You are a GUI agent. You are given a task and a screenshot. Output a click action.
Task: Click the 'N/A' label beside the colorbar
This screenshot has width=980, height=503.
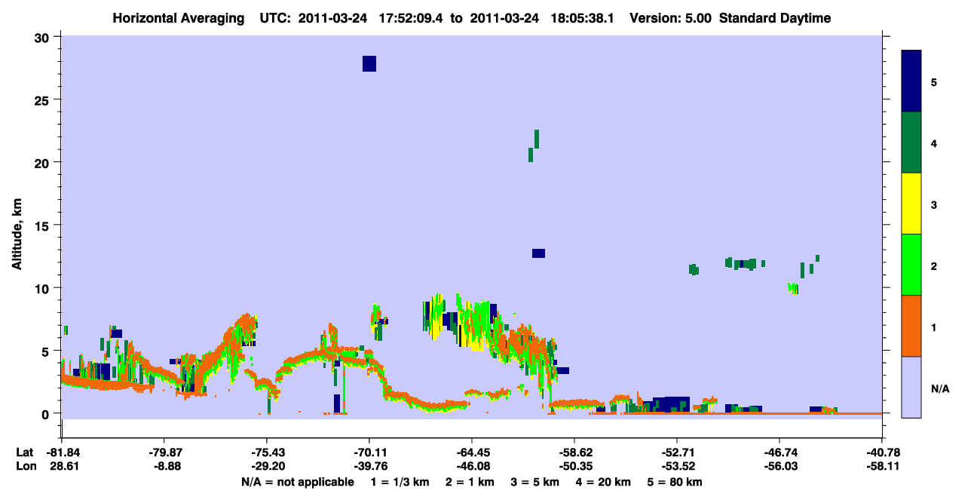click(939, 388)
